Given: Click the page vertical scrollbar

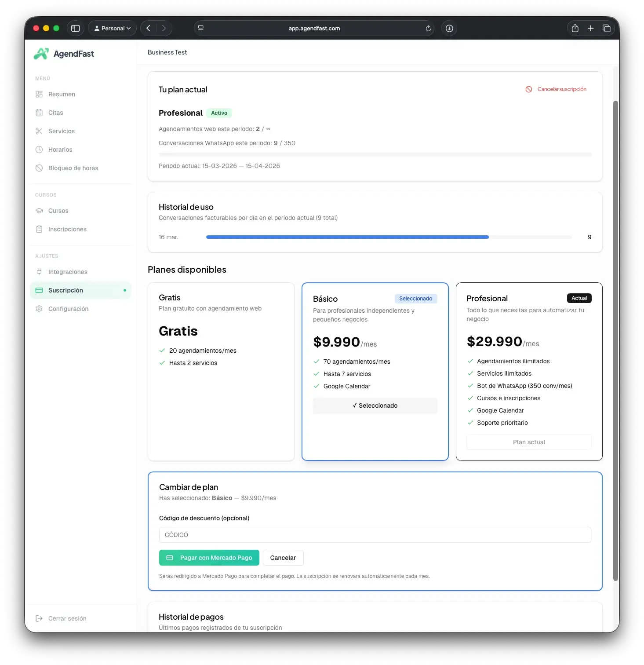Looking at the screenshot, I should click(x=616, y=341).
